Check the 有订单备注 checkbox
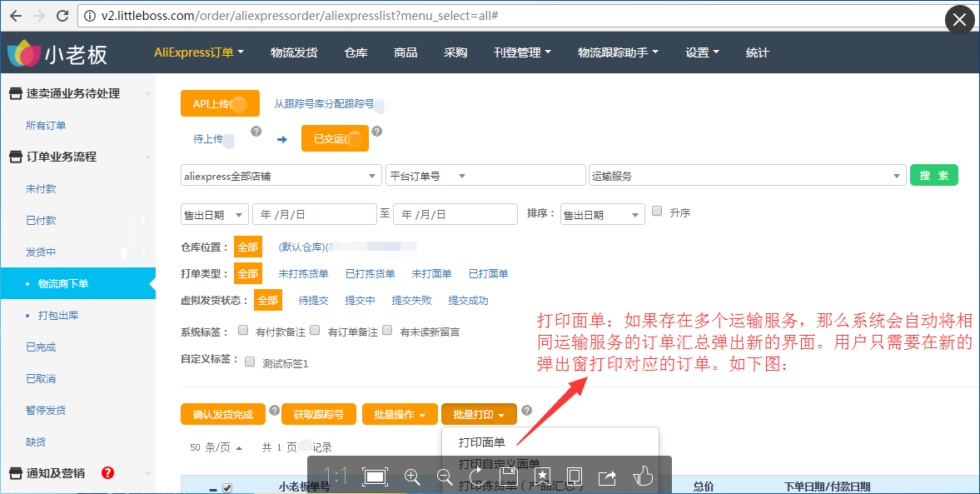This screenshot has width=980, height=494. tap(315, 330)
